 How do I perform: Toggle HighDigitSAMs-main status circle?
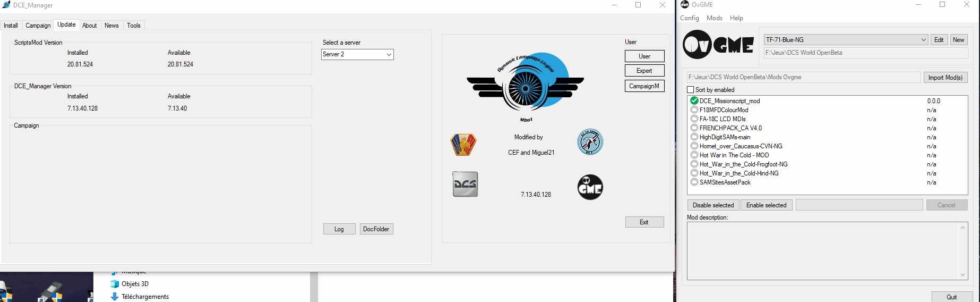pos(694,137)
